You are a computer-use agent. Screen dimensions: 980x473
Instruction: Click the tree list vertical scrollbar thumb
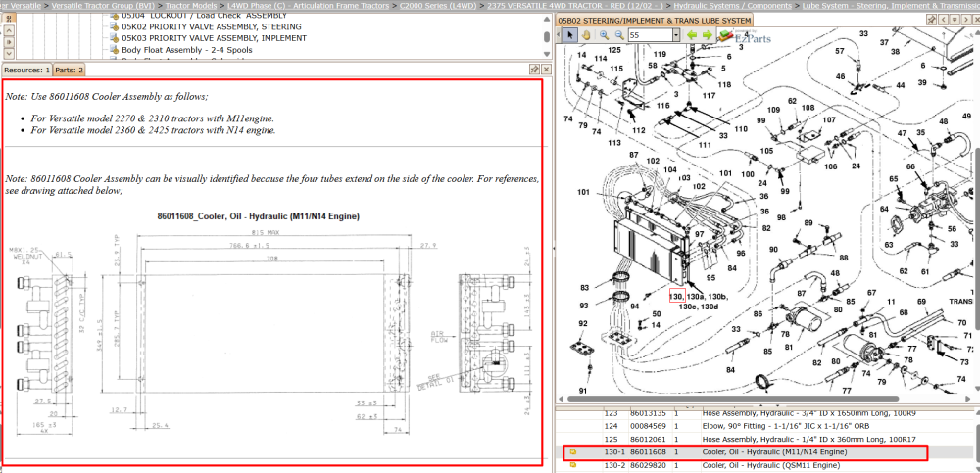coord(547,36)
